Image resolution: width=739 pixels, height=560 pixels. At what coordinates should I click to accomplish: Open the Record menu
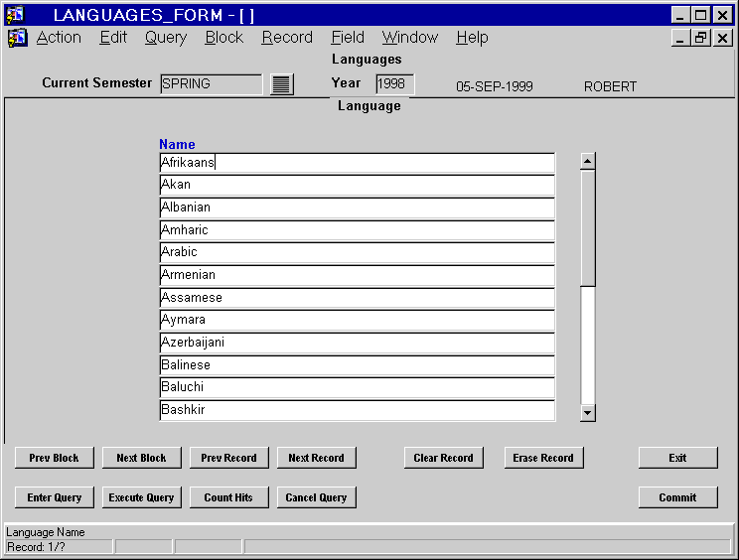coord(287,37)
